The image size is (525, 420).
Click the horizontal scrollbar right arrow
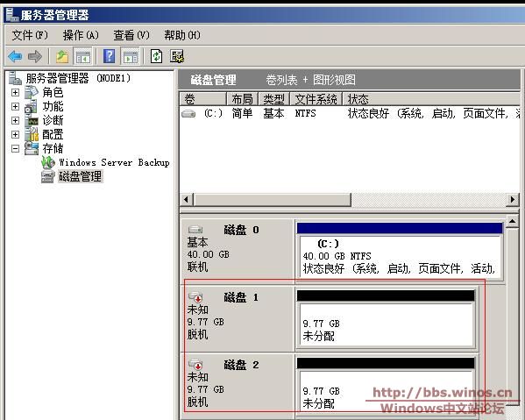(512, 200)
